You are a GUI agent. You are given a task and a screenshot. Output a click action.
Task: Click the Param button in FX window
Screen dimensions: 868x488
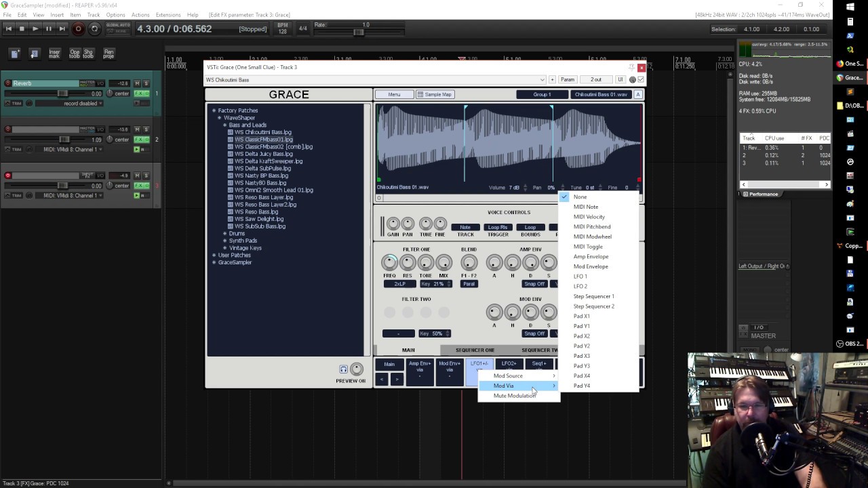point(568,79)
